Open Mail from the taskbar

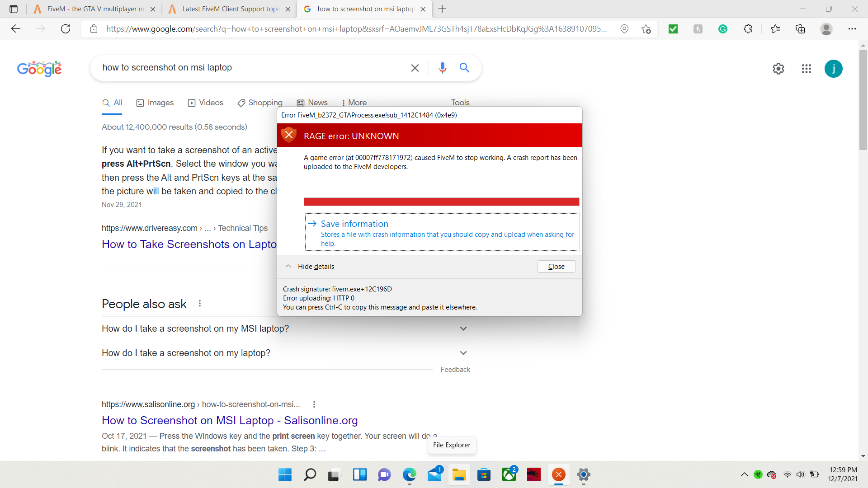pos(434,474)
